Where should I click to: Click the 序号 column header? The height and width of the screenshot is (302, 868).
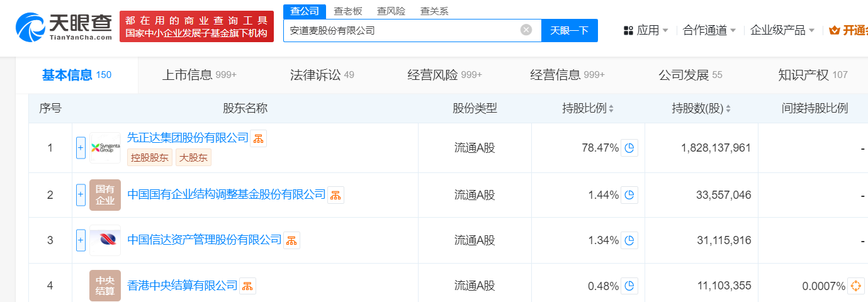[x=50, y=108]
